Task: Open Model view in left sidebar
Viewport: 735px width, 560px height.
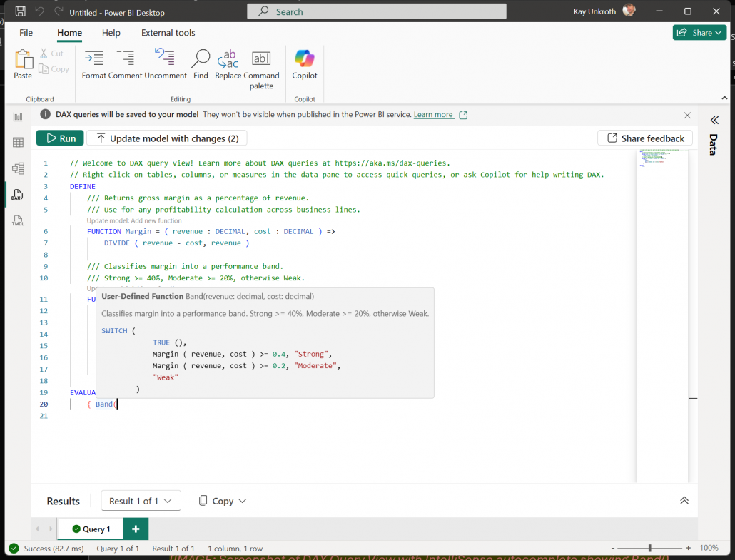Action: coord(18,168)
